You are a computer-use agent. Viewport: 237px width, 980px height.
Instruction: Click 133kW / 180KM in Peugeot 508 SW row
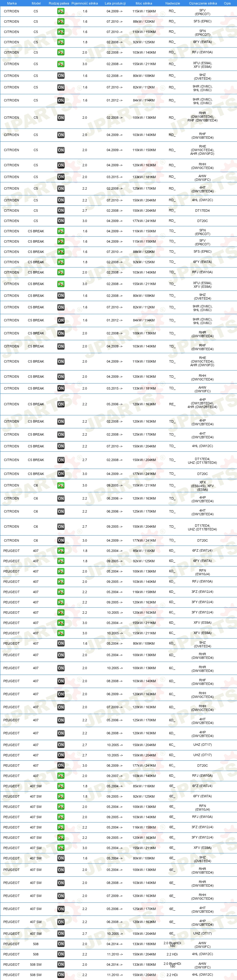(x=144, y=965)
